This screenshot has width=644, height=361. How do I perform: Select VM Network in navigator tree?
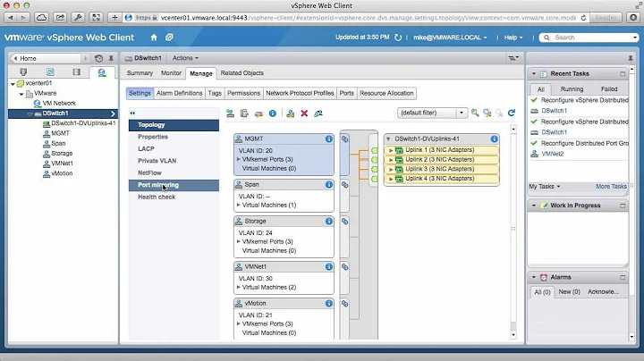(59, 104)
